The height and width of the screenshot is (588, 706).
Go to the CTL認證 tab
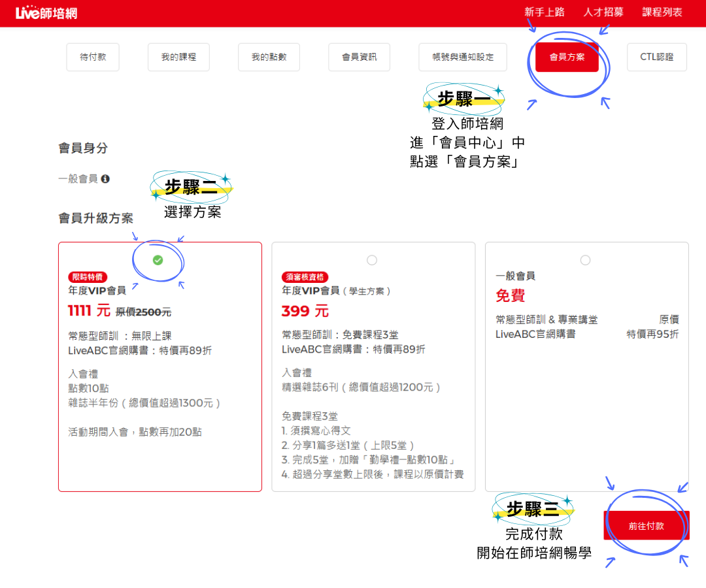tap(656, 57)
